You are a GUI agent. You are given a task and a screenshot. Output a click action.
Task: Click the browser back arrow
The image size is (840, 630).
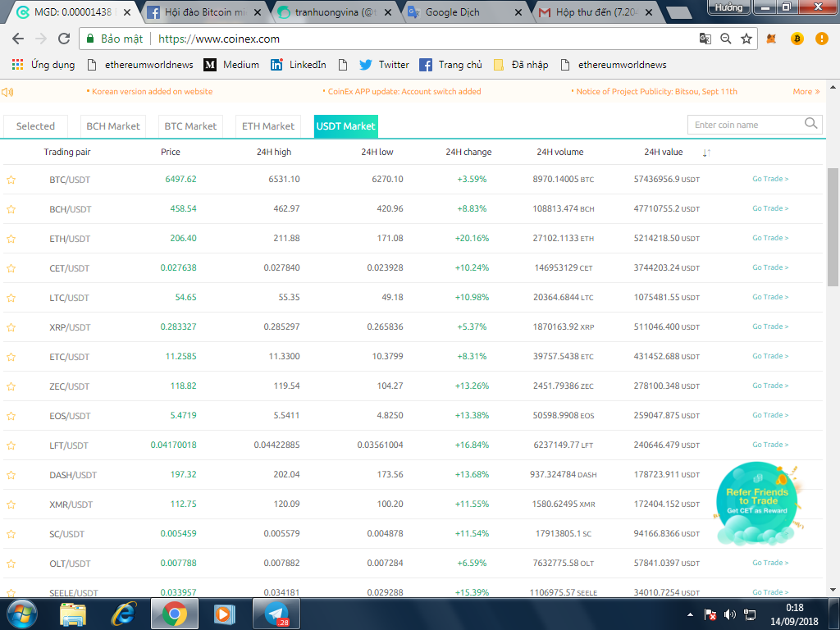[x=18, y=39]
